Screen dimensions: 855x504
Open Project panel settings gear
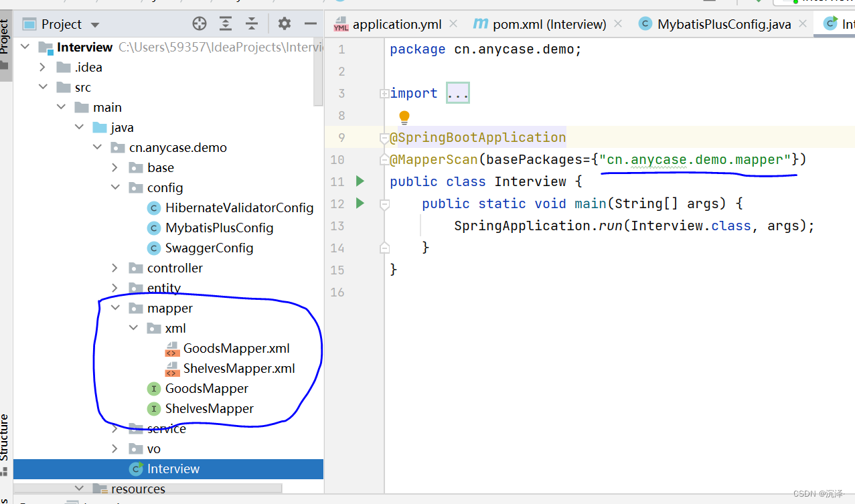click(x=285, y=24)
